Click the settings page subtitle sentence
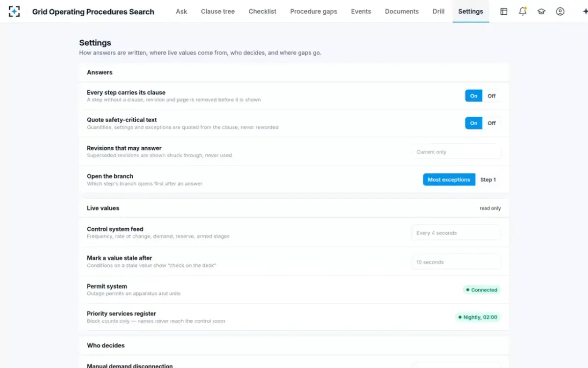The width and height of the screenshot is (588, 368). [200, 53]
